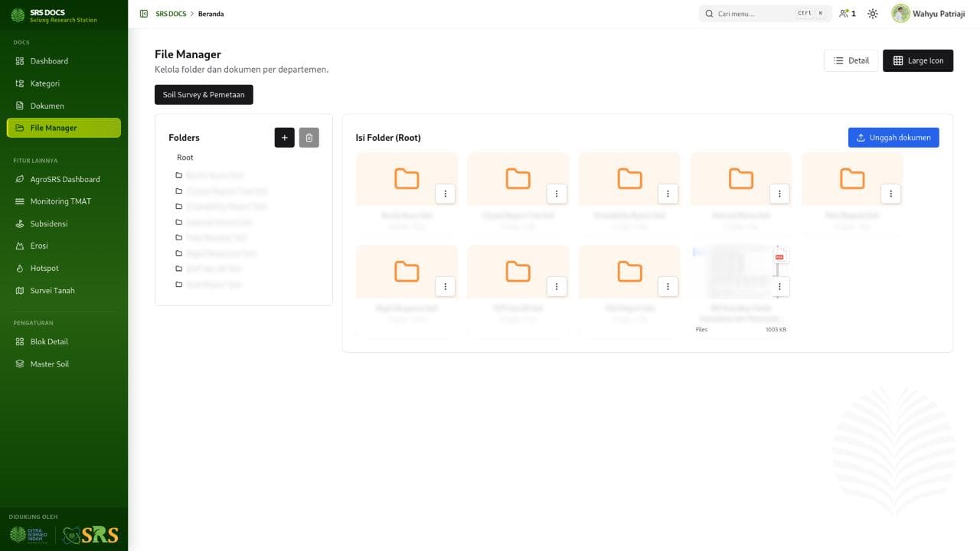This screenshot has height=551, width=980.
Task: Add a new folder with the plus button
Action: click(284, 138)
